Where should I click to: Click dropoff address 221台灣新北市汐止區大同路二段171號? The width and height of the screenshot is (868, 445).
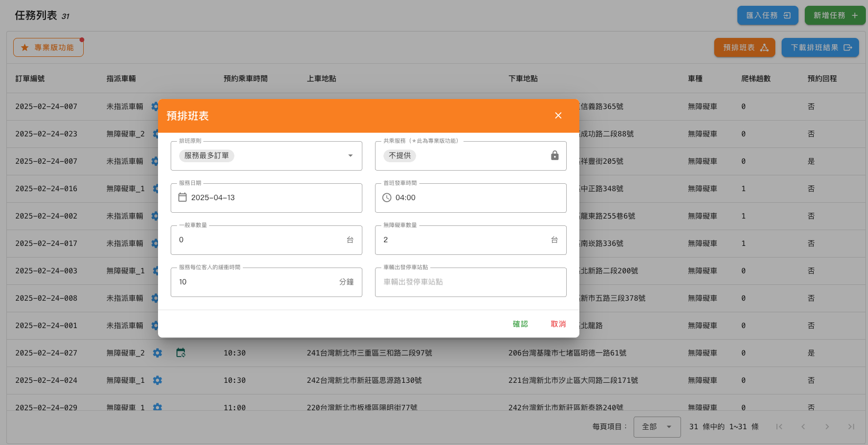573,380
